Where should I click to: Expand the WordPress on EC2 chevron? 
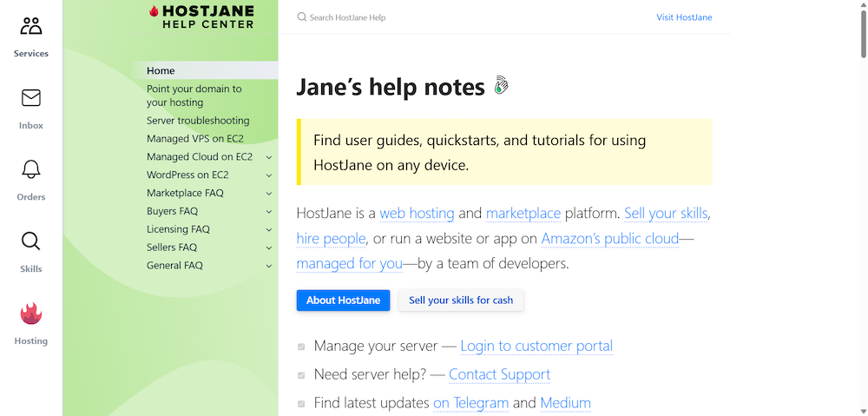point(269,175)
